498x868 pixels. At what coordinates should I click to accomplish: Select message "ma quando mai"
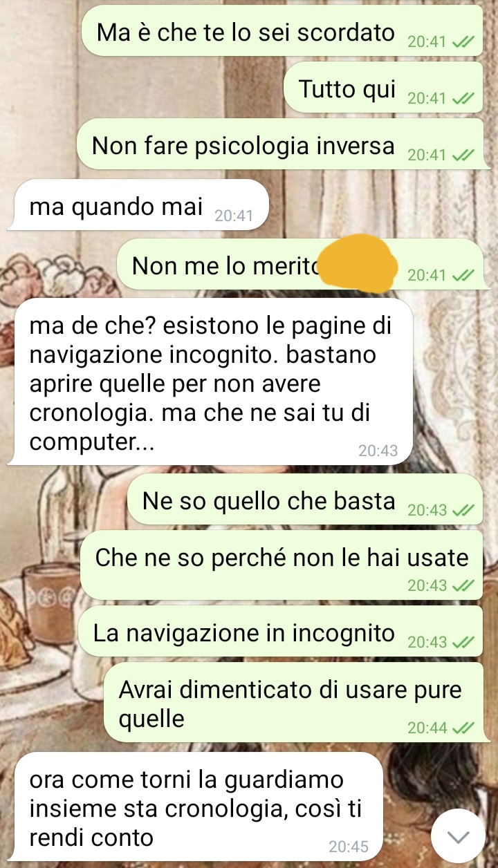point(137,205)
